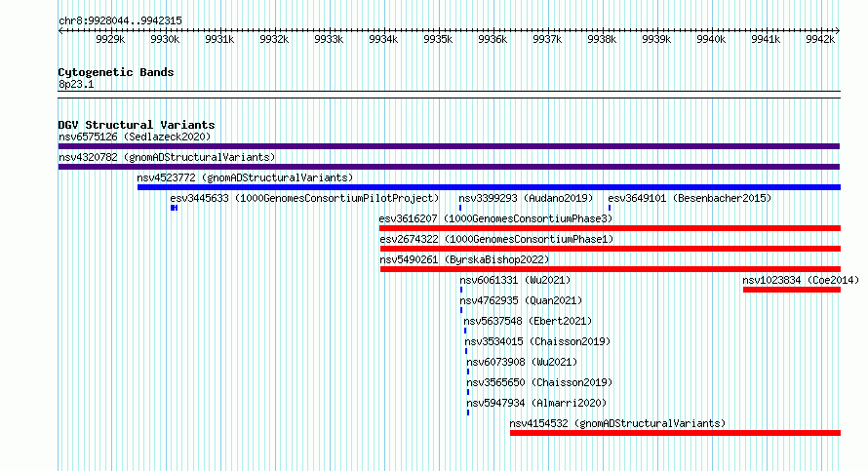Open esv3445633 (1000GenomesConsortiumPilotProject) label
Image resolution: width=868 pixels, height=471 pixels.
point(304,198)
